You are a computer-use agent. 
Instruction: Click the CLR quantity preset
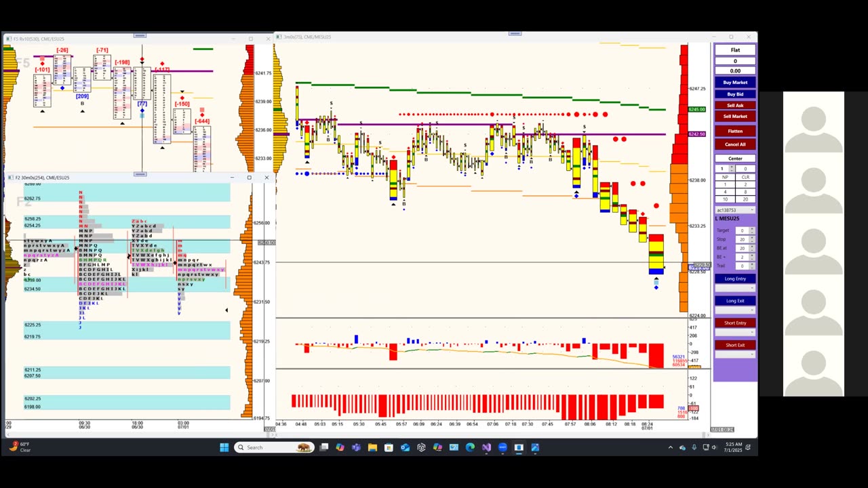[745, 177]
